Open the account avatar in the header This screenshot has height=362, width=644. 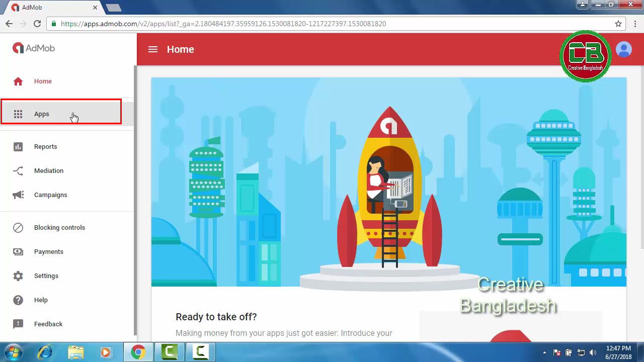tap(624, 49)
